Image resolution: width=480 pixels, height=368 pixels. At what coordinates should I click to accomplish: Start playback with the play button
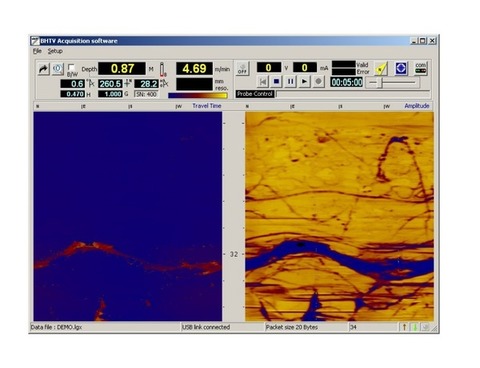304,81
